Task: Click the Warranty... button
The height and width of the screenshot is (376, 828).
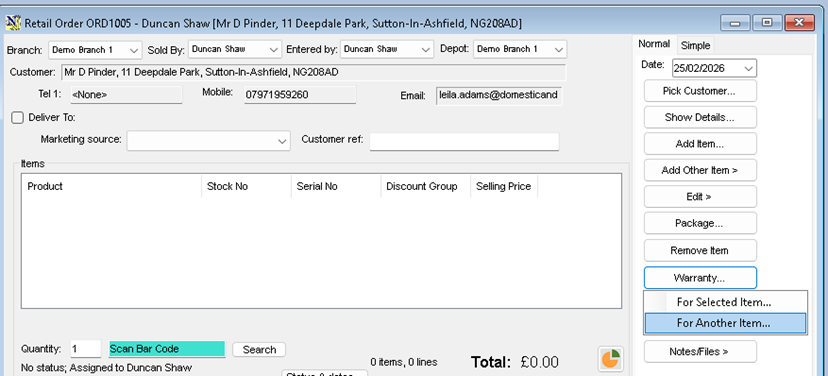Action: click(x=700, y=278)
